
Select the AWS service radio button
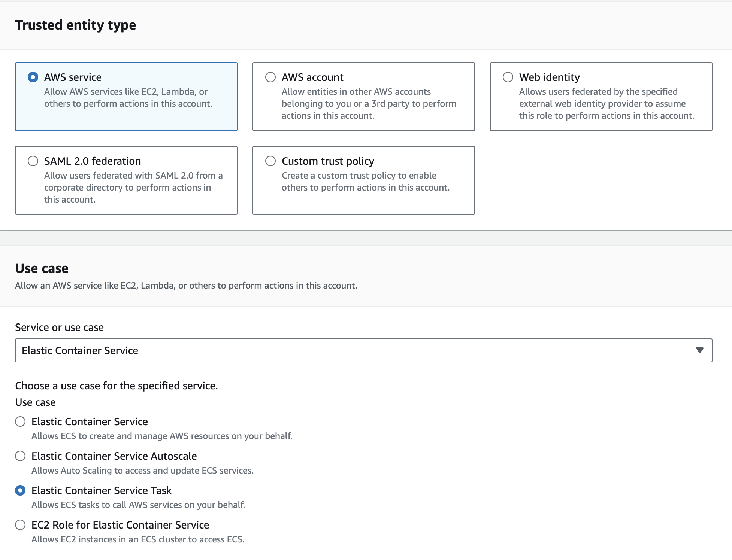point(33,77)
